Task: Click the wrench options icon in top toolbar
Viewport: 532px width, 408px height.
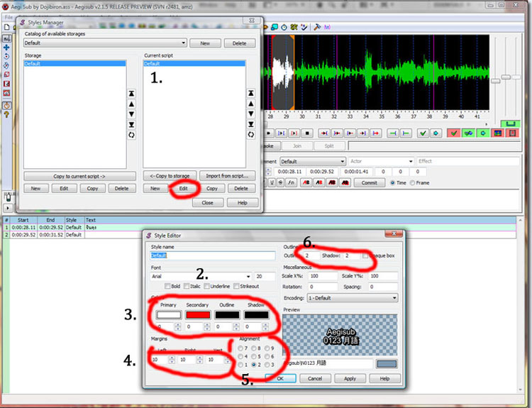Action: (317, 27)
